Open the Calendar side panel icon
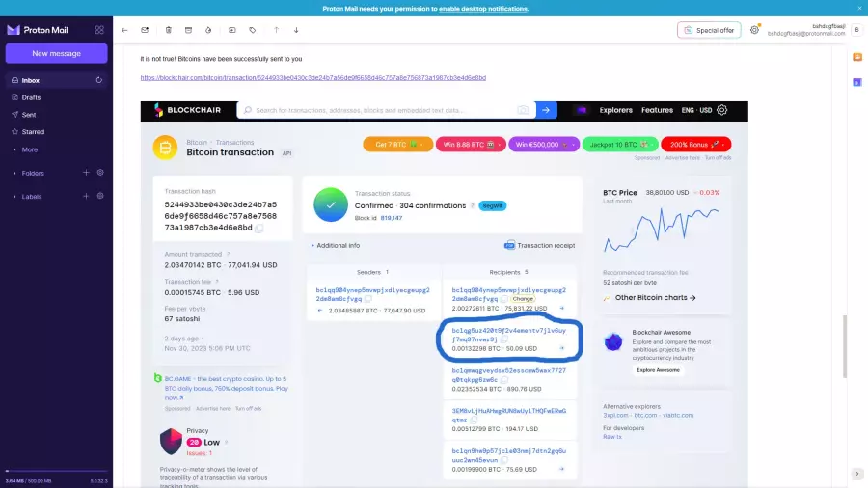 [857, 82]
